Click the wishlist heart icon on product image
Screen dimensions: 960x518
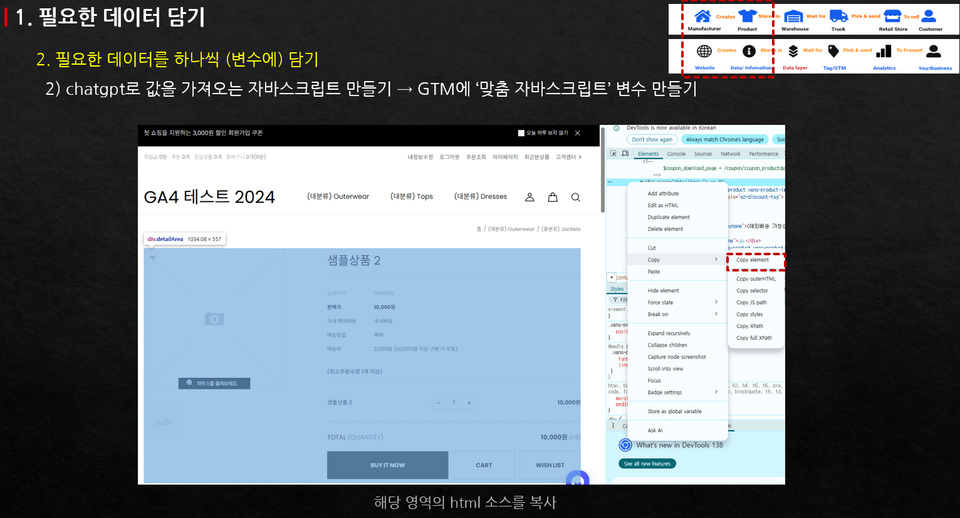pyautogui.click(x=152, y=257)
